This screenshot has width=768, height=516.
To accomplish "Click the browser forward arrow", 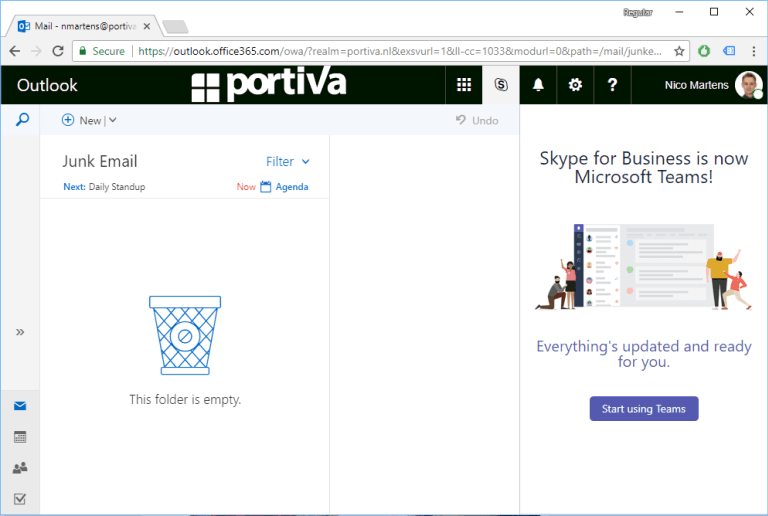I will [36, 51].
